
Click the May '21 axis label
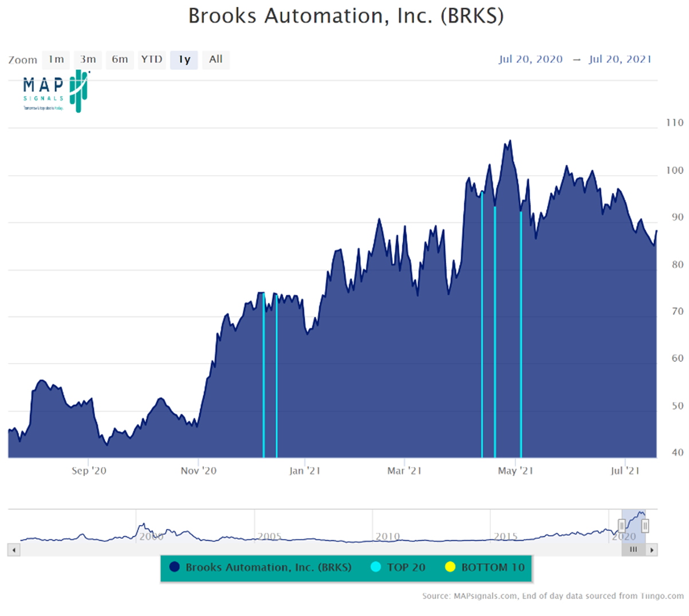(x=515, y=471)
